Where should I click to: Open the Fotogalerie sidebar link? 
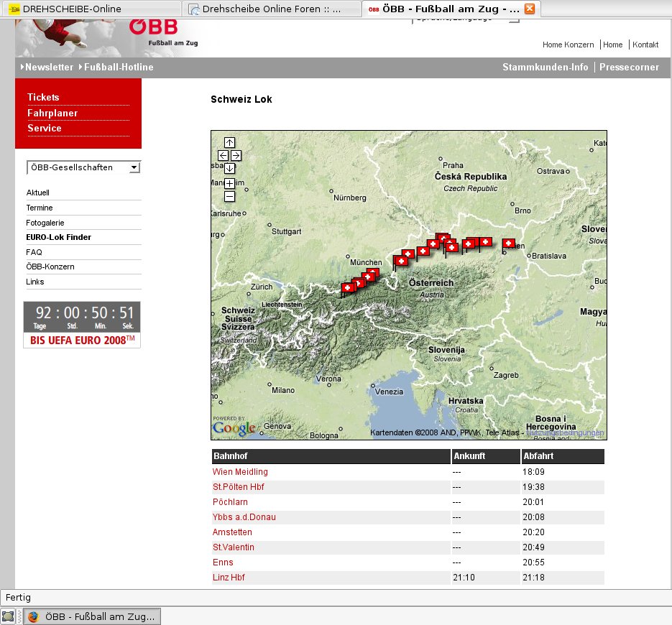click(x=45, y=223)
